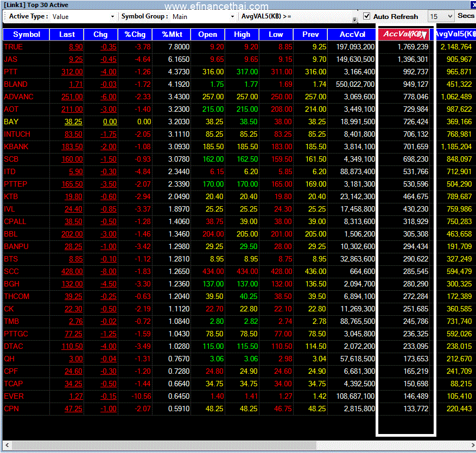Select the PTT symbol
This screenshot has height=453, width=476.
pyautogui.click(x=11, y=72)
